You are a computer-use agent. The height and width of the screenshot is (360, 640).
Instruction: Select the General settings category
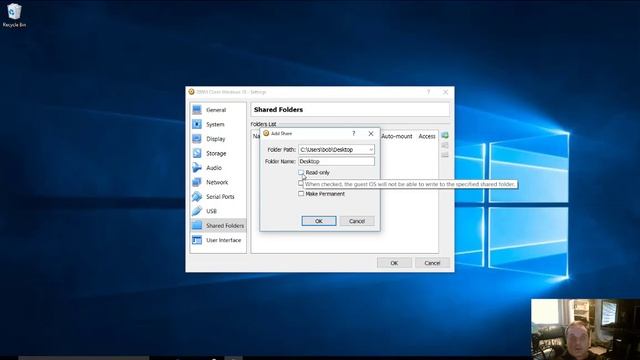click(218, 110)
